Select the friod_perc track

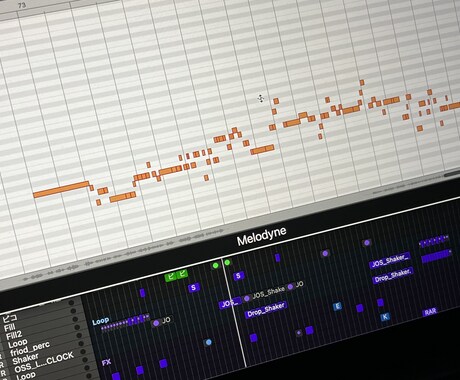coord(30,348)
